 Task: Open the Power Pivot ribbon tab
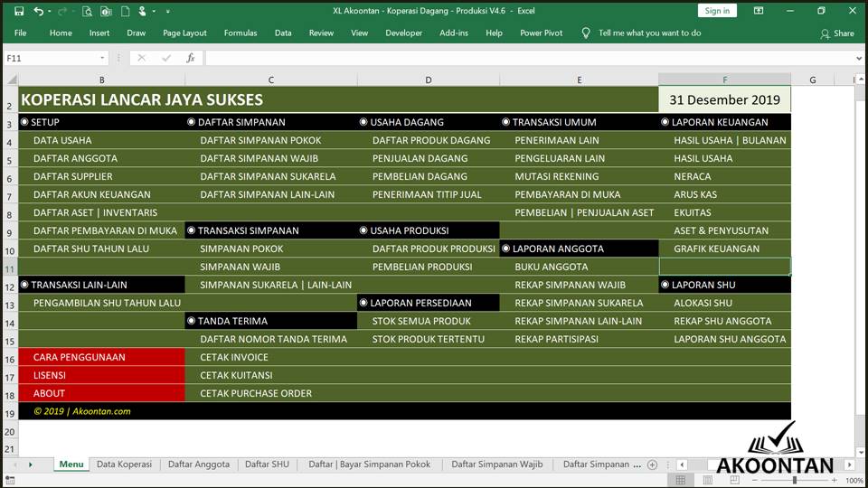(541, 33)
